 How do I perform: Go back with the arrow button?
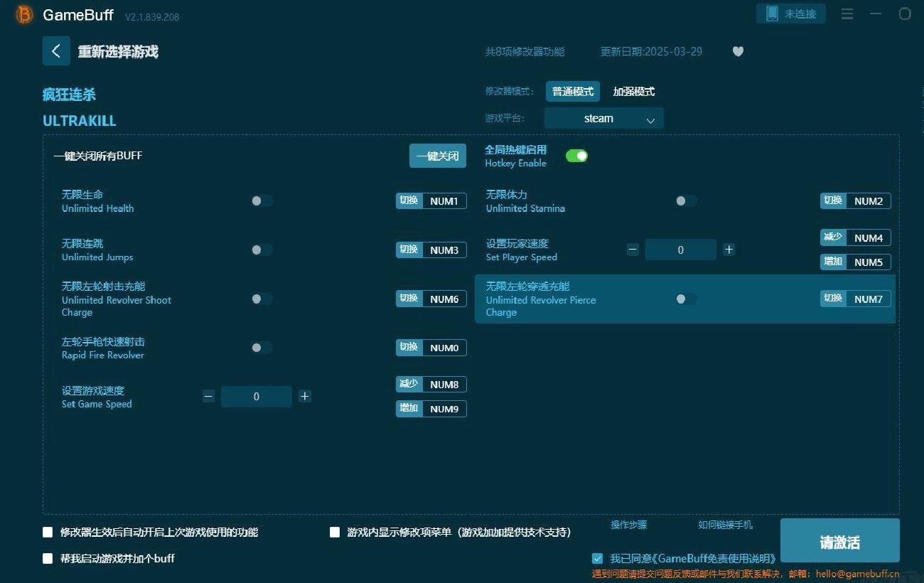coord(56,51)
